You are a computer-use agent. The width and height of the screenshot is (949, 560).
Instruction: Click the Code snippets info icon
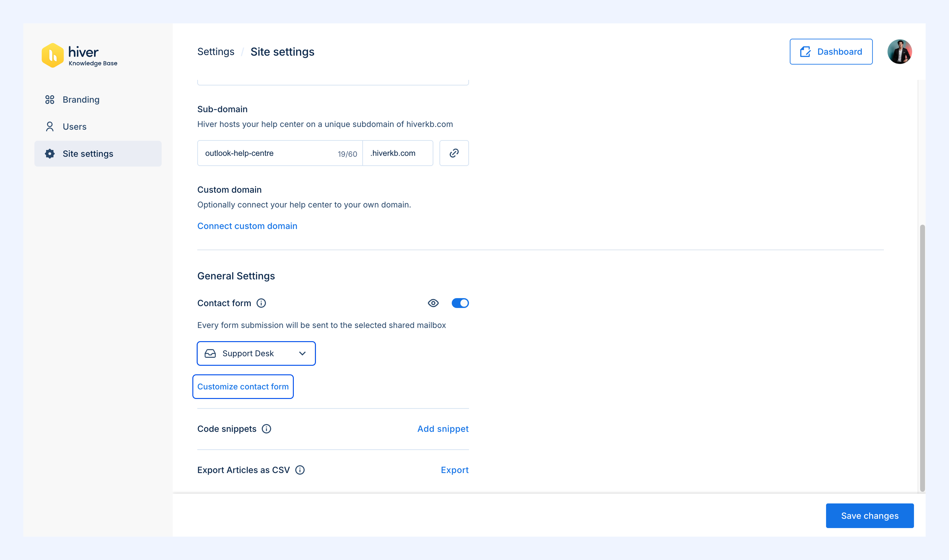click(266, 429)
